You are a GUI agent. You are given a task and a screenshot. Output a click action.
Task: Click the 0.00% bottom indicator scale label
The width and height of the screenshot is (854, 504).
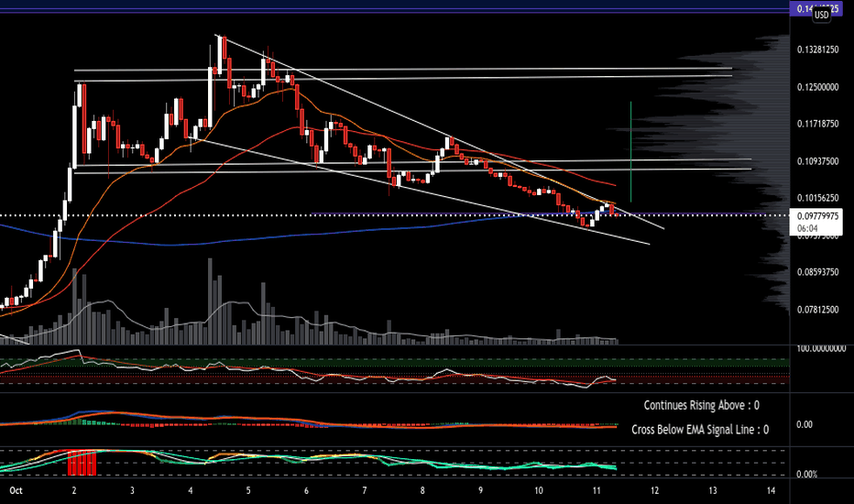point(806,475)
